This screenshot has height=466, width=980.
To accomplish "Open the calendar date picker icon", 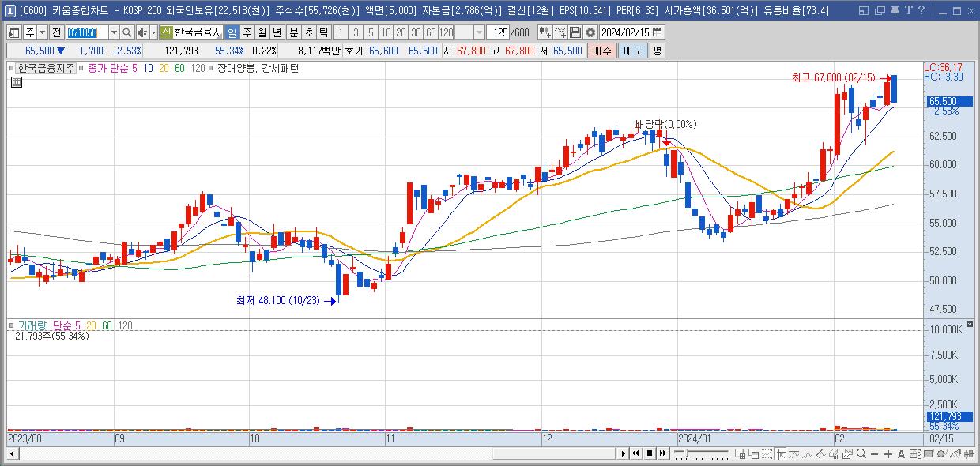I will [658, 32].
